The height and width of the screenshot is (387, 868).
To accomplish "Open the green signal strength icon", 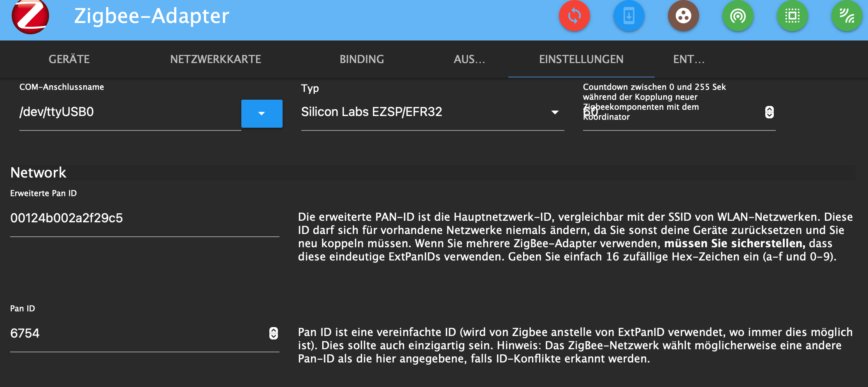I will [x=847, y=16].
